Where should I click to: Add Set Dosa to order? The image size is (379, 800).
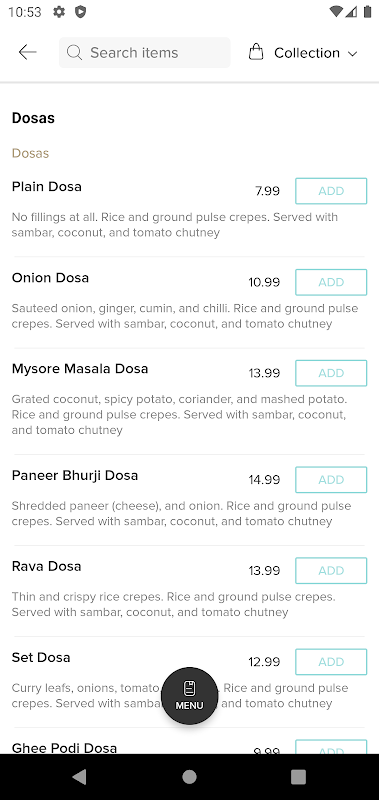coord(331,662)
